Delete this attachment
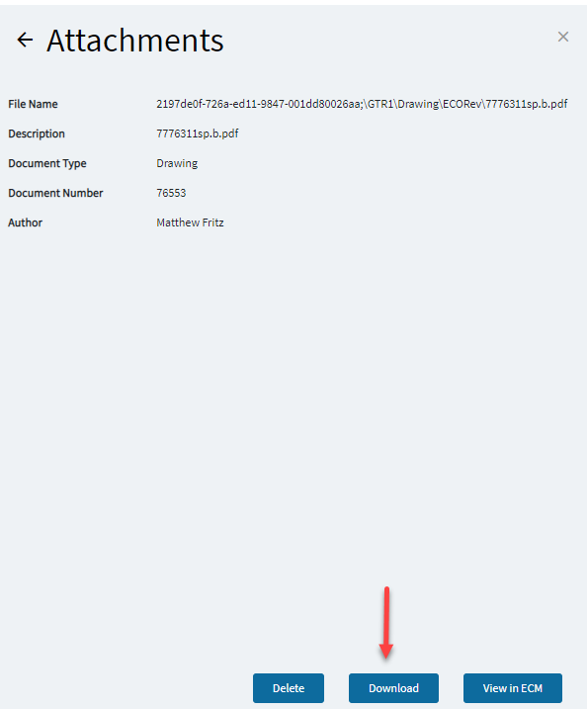The width and height of the screenshot is (588, 709). pos(289,688)
